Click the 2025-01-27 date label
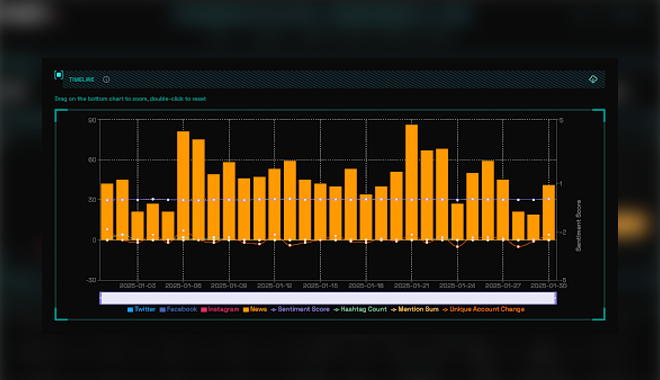The width and height of the screenshot is (660, 380). (x=503, y=286)
